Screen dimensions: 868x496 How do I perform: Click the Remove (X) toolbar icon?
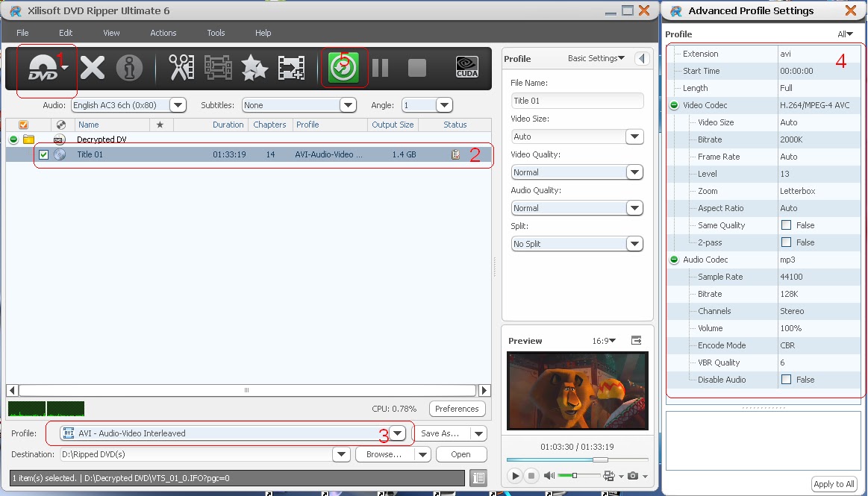93,68
